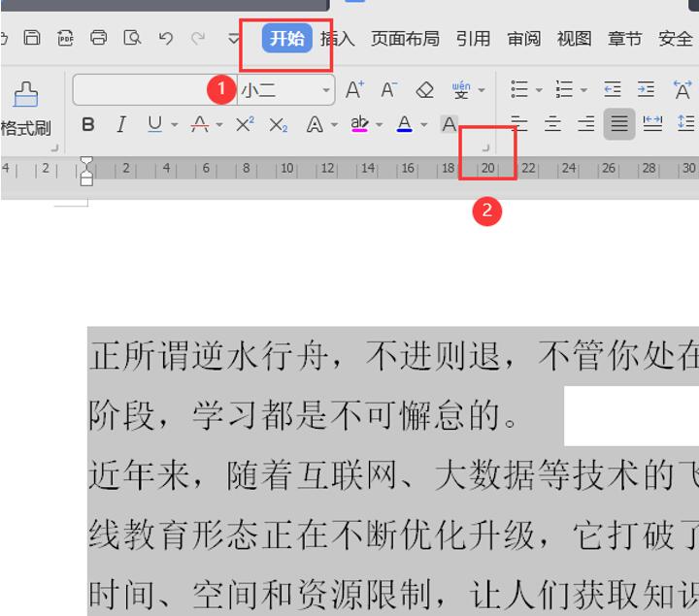Align text left

click(x=519, y=124)
